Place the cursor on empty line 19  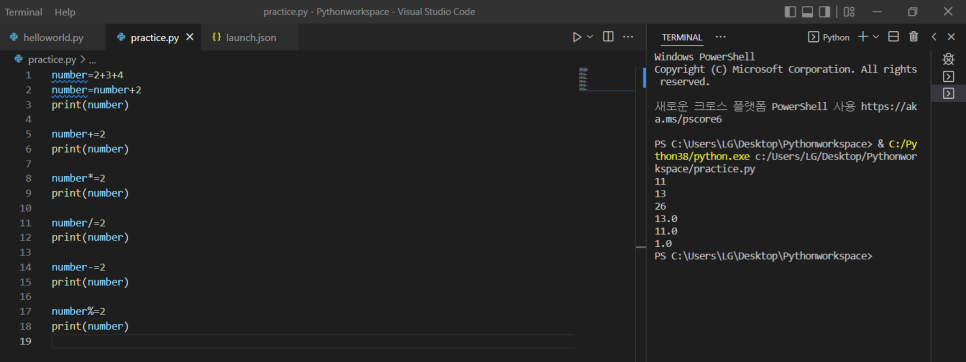(x=313, y=341)
